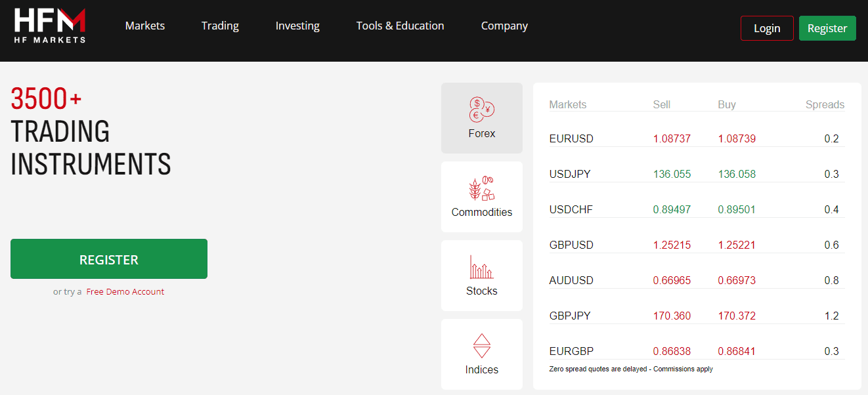Click the Sell column header
This screenshot has height=395, width=868.
point(662,104)
